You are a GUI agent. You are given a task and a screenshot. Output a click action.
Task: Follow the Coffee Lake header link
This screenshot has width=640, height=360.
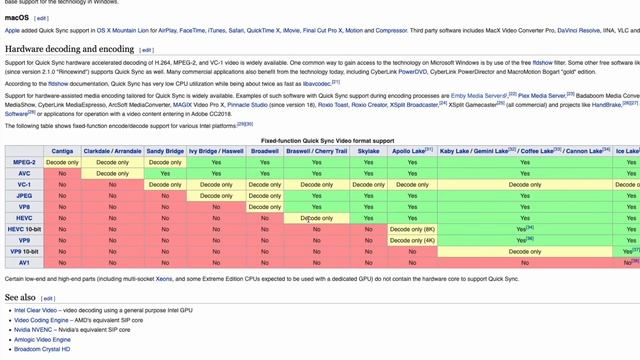537,151
